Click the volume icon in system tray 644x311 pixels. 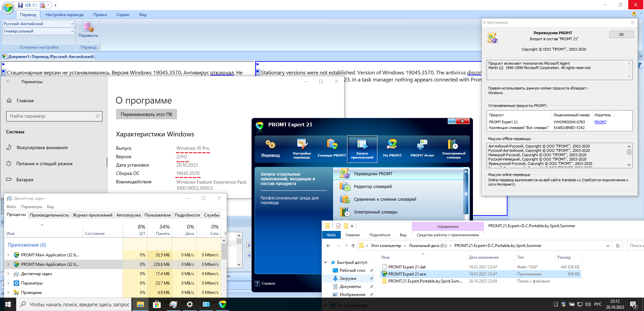(588, 304)
